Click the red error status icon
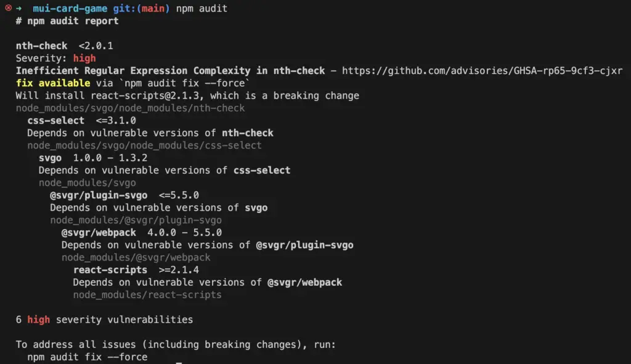631x364 pixels. point(8,7)
